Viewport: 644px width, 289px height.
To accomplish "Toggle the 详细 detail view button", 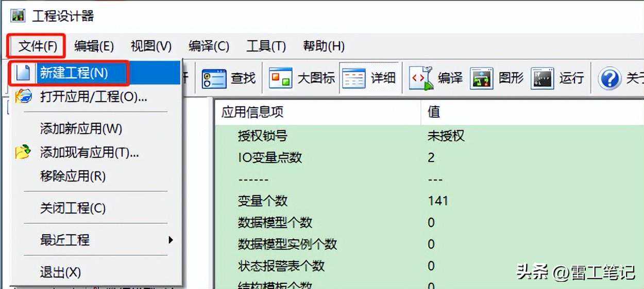I will pos(354,78).
